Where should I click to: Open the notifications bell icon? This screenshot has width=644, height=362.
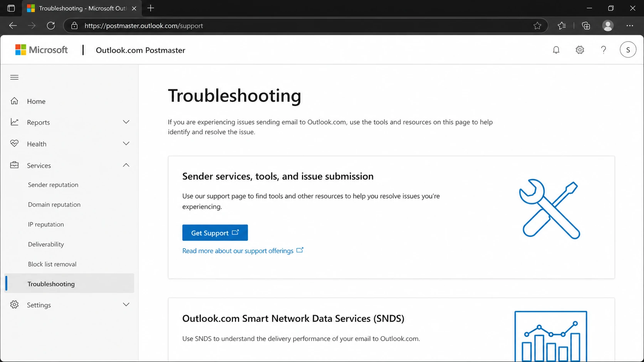(x=556, y=50)
